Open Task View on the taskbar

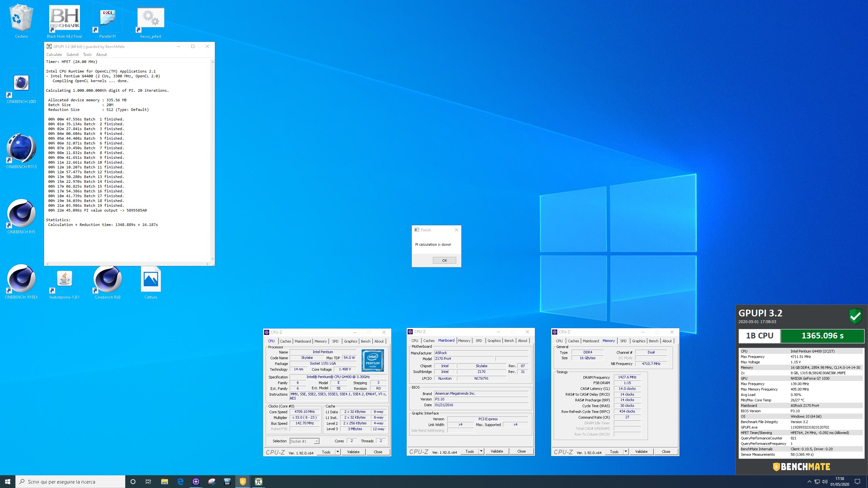pos(148,482)
